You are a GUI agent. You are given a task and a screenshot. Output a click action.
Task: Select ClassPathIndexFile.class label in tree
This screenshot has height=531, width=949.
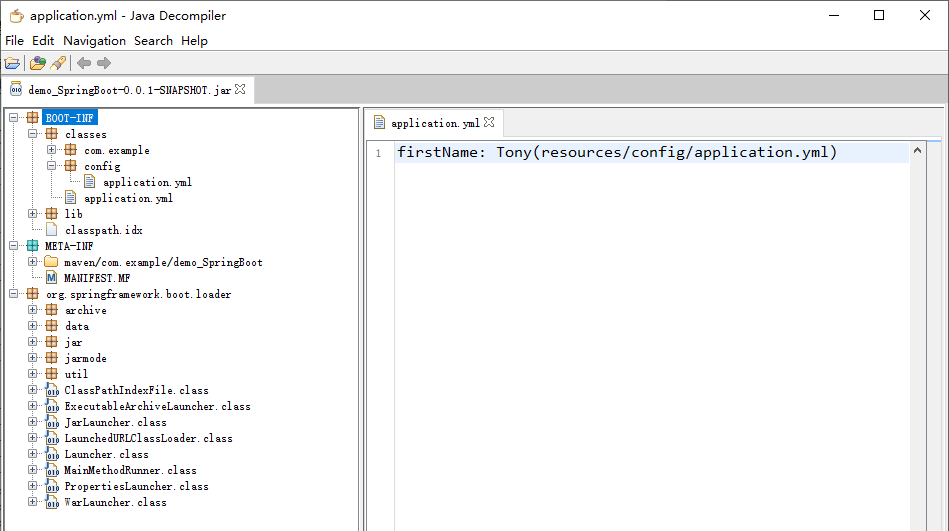(x=136, y=390)
